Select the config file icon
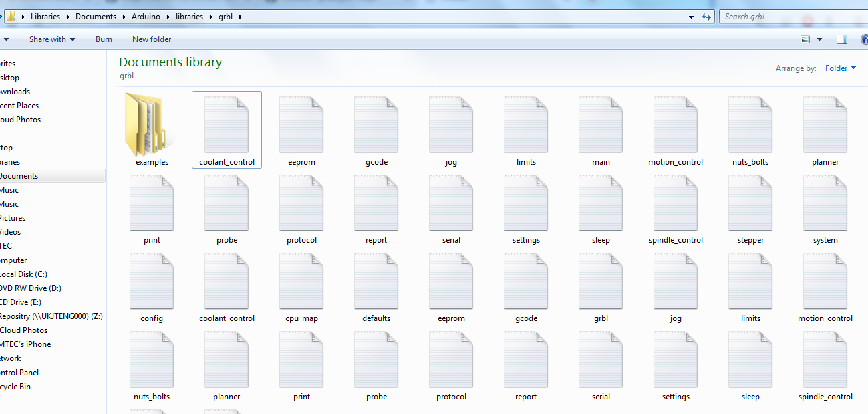The height and width of the screenshot is (414, 868). [x=152, y=282]
